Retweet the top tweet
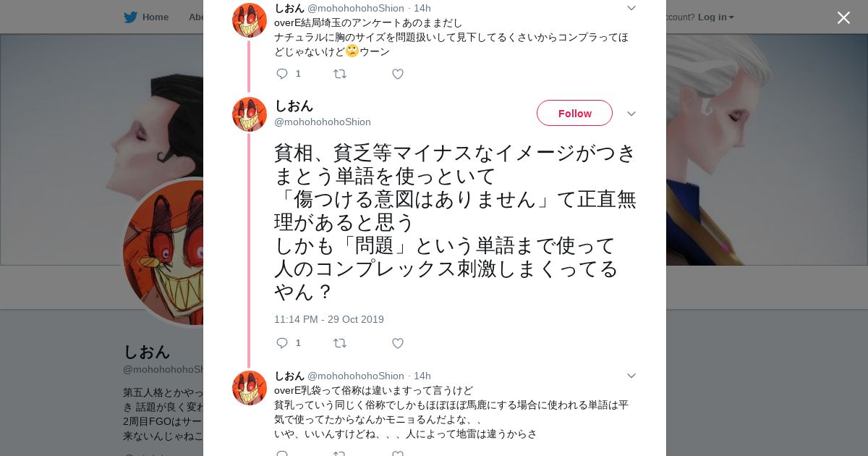868x456 pixels. 340,74
